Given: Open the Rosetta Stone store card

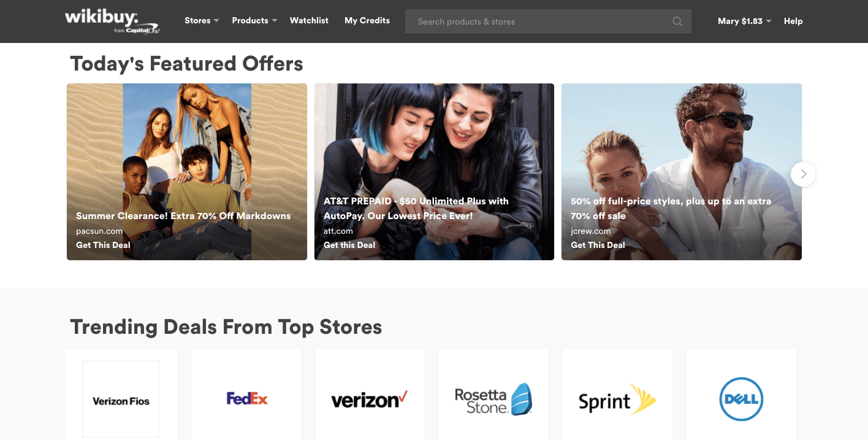Looking at the screenshot, I should click(x=493, y=394).
